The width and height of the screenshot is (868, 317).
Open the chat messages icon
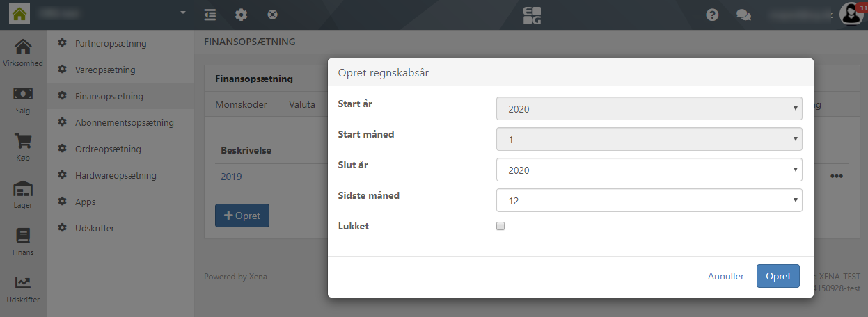(743, 15)
